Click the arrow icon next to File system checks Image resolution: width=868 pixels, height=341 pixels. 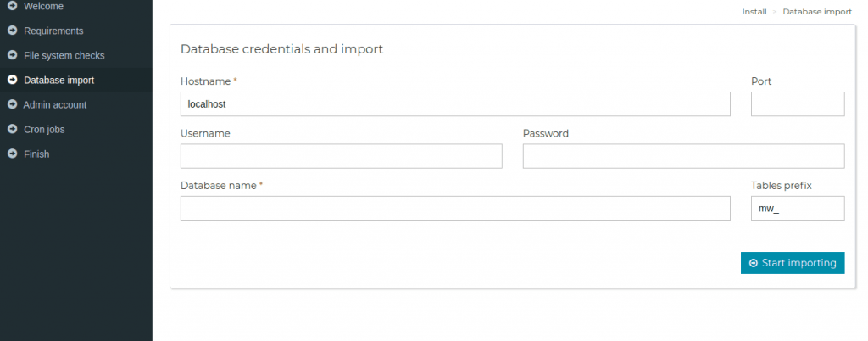click(x=12, y=55)
